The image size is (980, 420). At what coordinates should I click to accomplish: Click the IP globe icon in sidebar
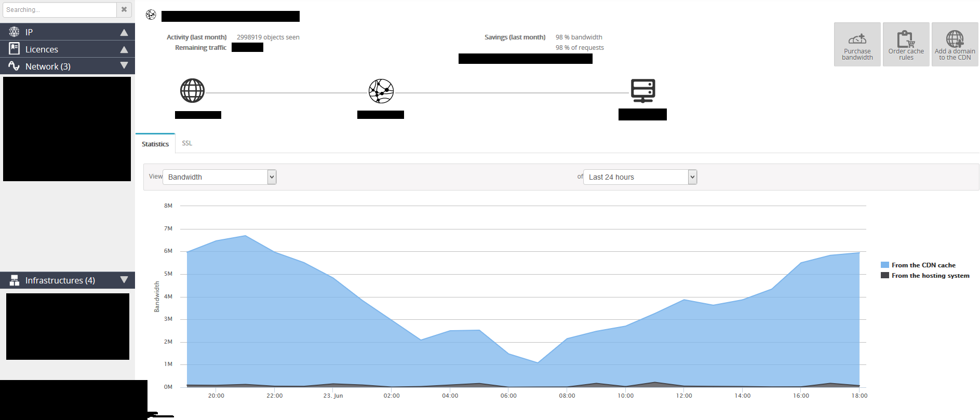(14, 32)
